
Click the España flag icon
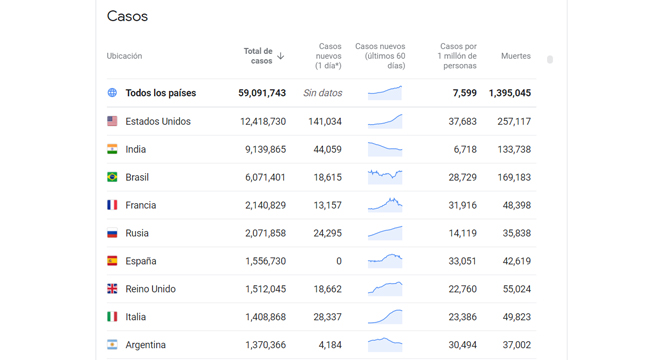pos(112,261)
